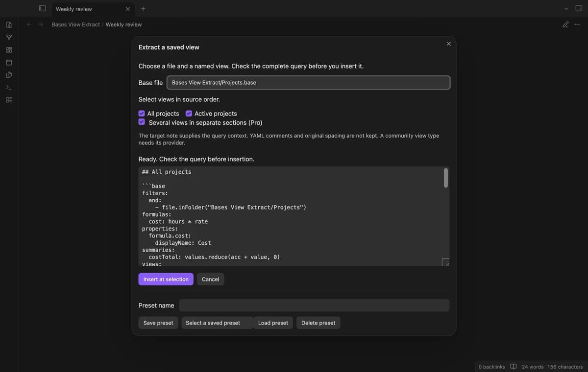588x372 pixels.
Task: Open Select a saved preset dropdown
Action: [217, 323]
